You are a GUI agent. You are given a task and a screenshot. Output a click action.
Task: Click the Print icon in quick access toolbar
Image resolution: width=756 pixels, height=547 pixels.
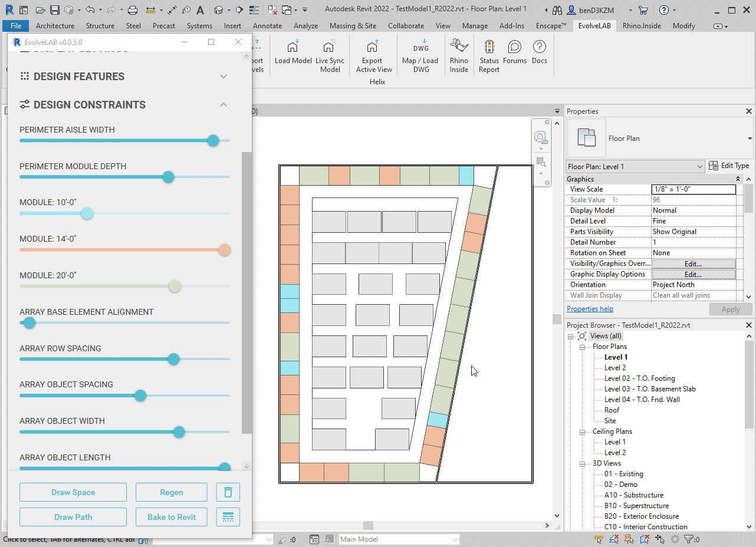pos(133,10)
